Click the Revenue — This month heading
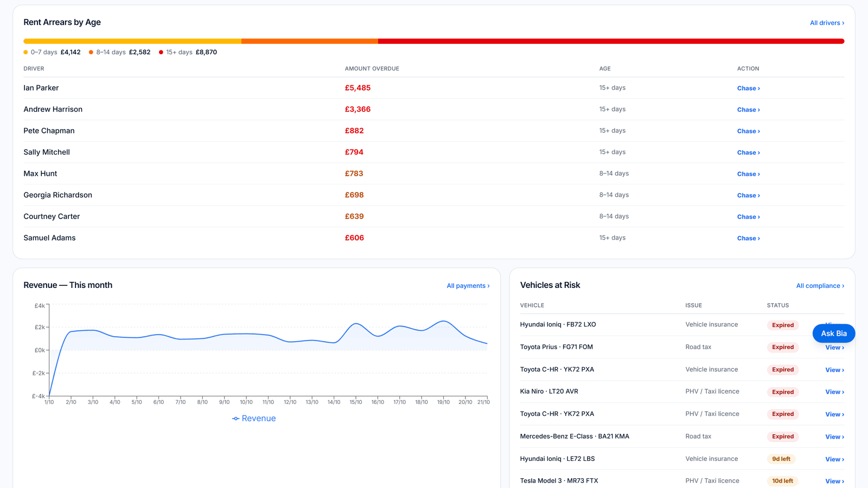 point(68,285)
